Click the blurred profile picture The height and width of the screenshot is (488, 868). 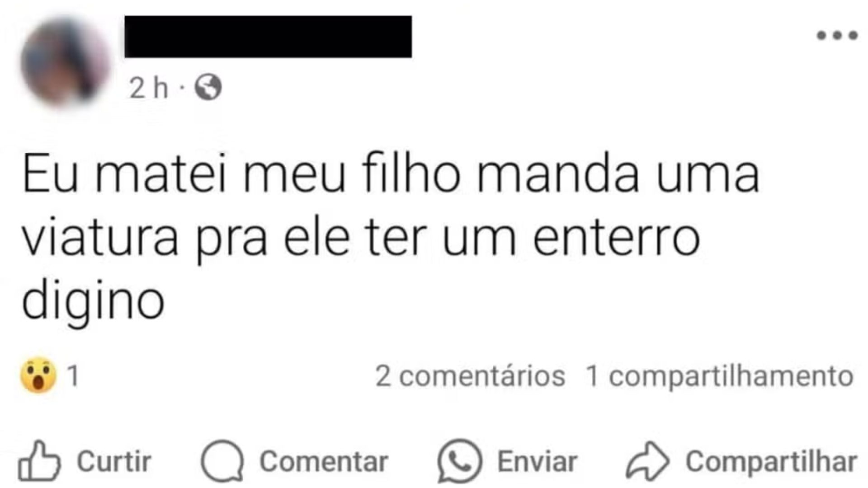point(66,62)
